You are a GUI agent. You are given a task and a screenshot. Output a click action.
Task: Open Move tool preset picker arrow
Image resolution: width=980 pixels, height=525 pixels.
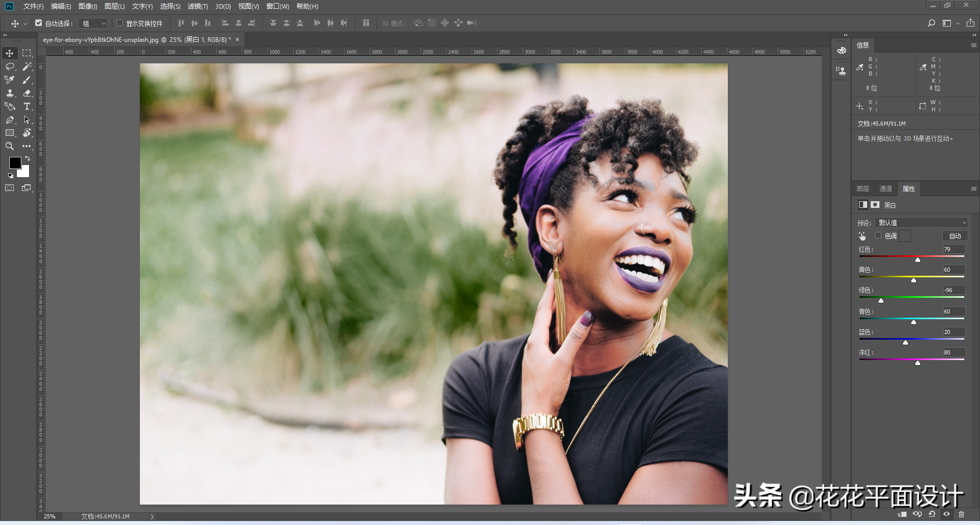click(x=25, y=23)
